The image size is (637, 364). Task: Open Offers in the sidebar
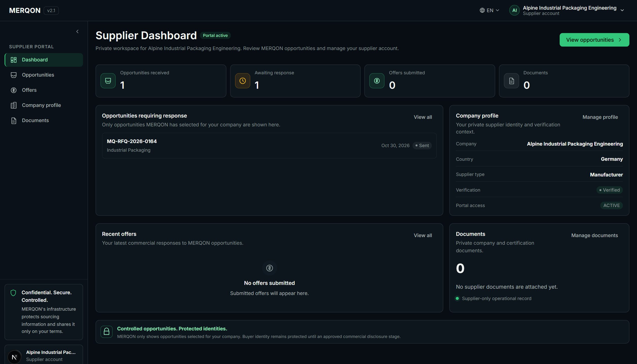(44, 90)
